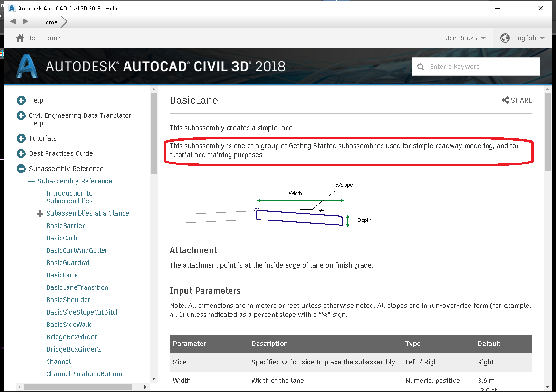The width and height of the screenshot is (556, 392).
Task: Open Introduction to Subassemblies topic
Action: (69, 197)
